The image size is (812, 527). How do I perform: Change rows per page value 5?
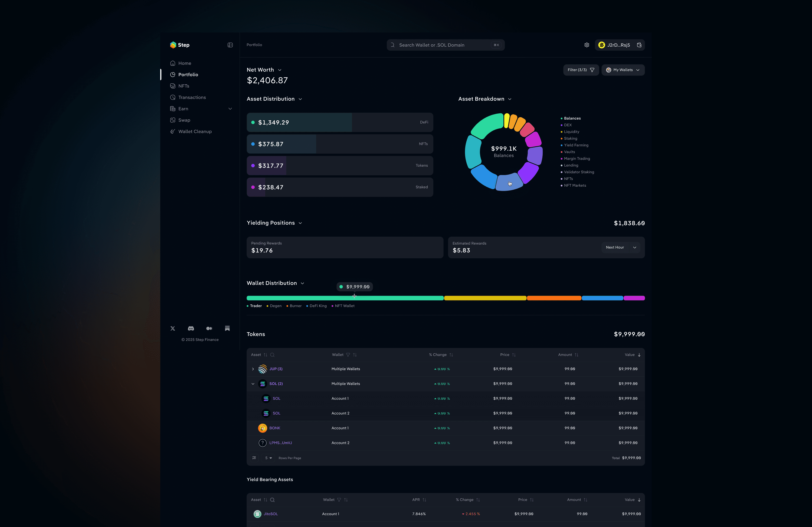[x=269, y=458]
